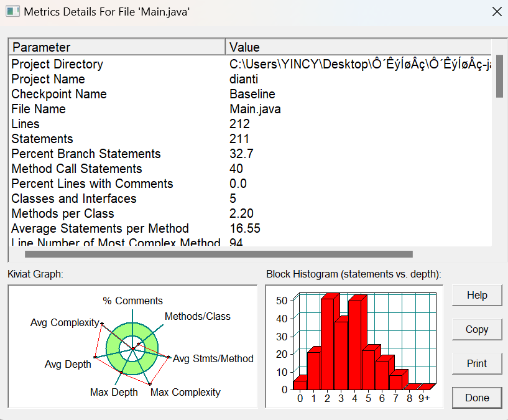Select the Average Statements per Method row
This screenshot has height=420, width=508.
[x=250, y=228]
